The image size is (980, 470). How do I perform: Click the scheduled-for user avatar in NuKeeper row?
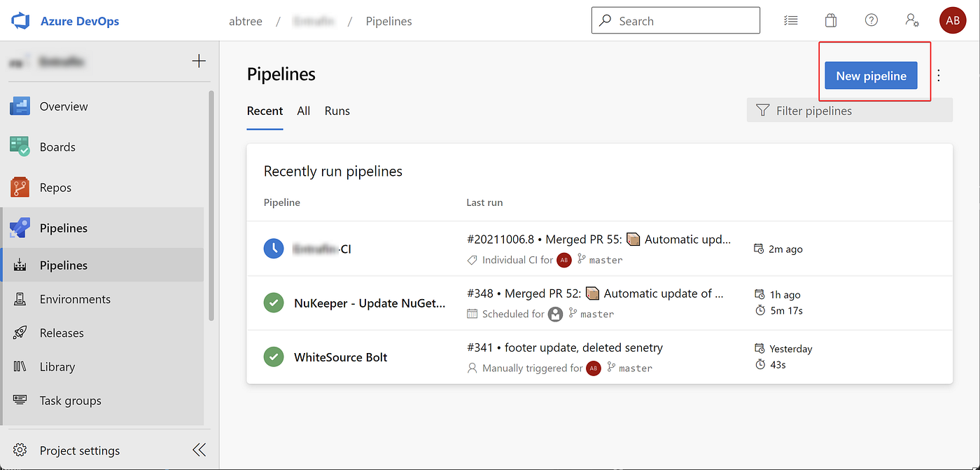click(555, 315)
